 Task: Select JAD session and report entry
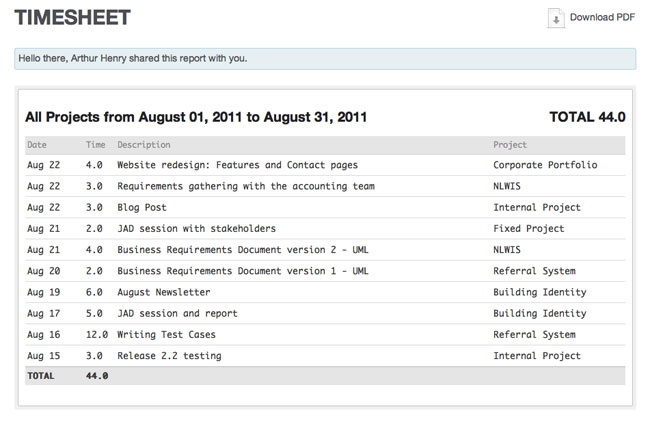click(177, 313)
